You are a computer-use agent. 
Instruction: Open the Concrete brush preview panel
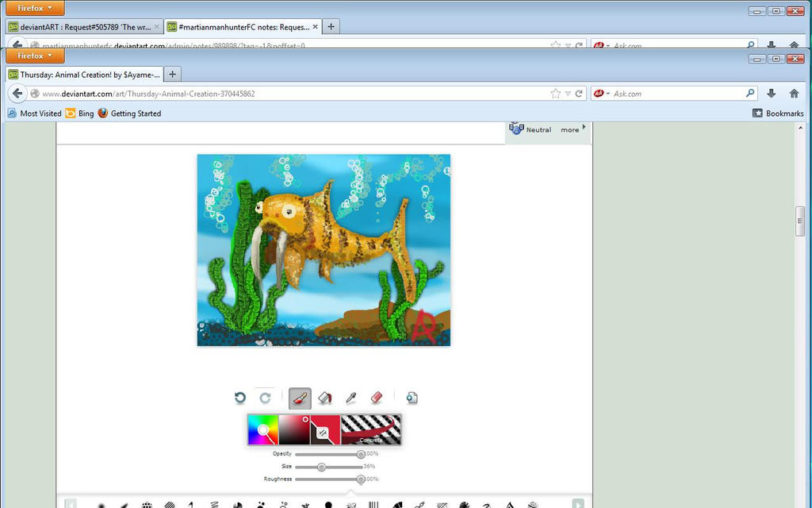pos(371,429)
